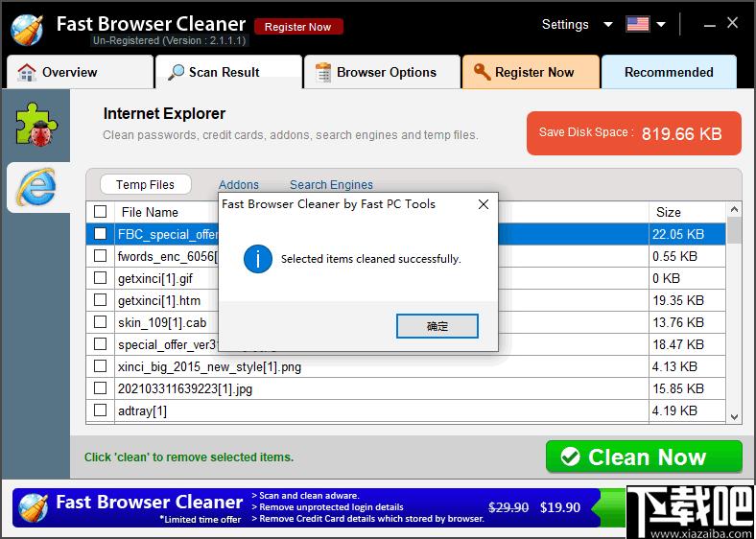Click the File Name column header
The width and height of the screenshot is (756, 539).
click(150, 212)
